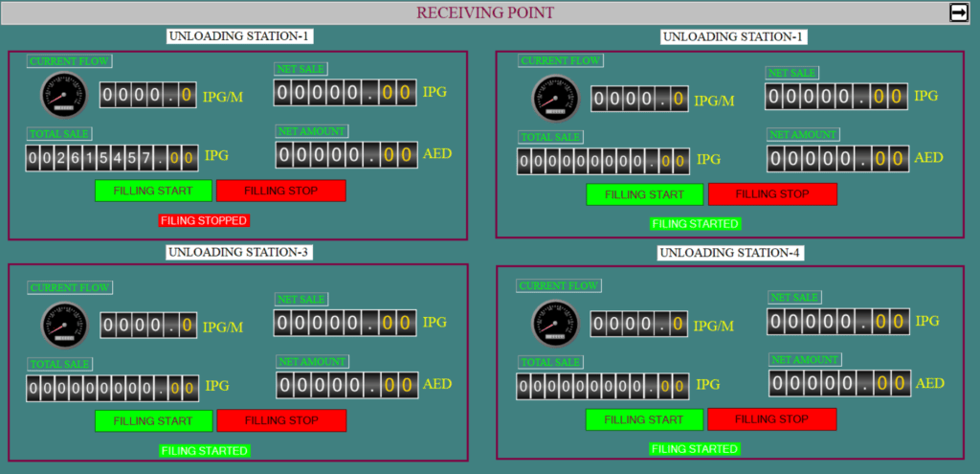The height and width of the screenshot is (474, 980).
Task: Click the TOTAL SALE label in Station-3
Action: tap(60, 364)
